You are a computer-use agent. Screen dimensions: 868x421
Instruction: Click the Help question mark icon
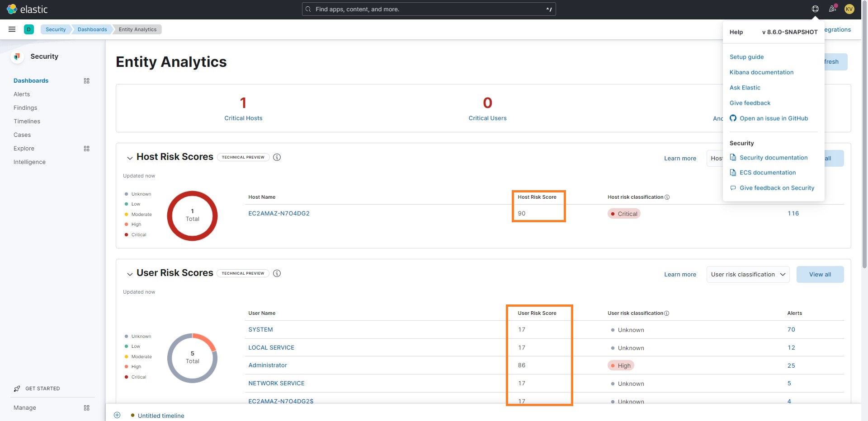816,9
